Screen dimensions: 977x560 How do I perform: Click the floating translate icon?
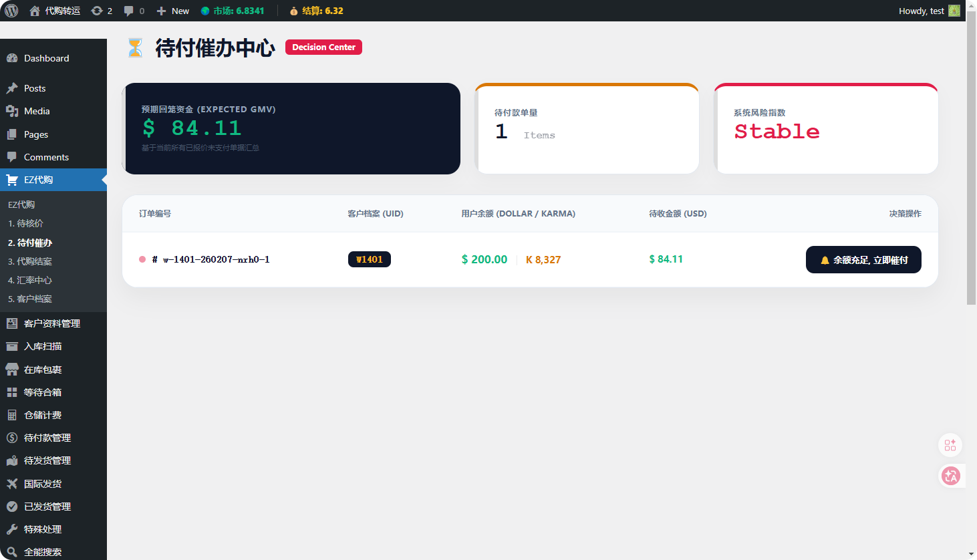(x=950, y=476)
